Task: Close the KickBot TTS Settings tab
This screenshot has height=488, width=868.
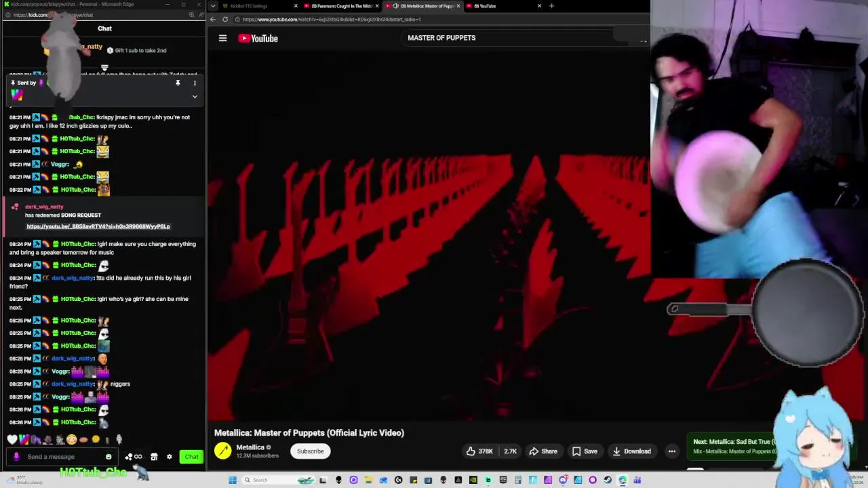Action: coord(295,6)
